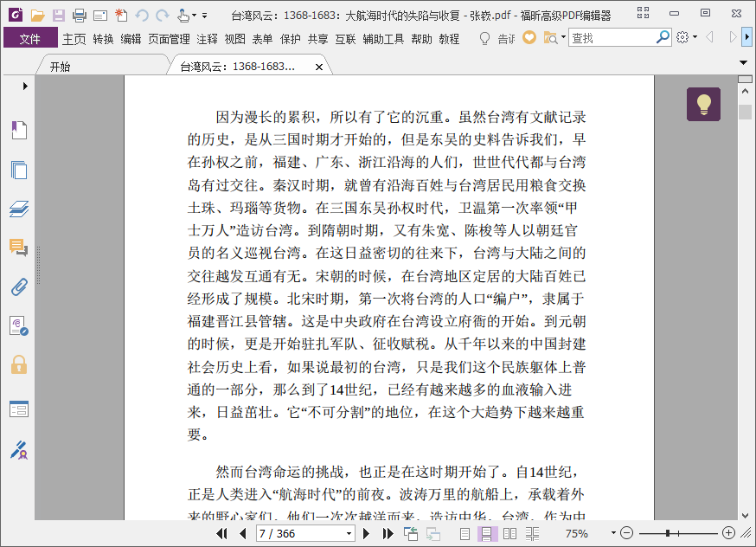Open the 主页 ribbon tab

tap(74, 39)
